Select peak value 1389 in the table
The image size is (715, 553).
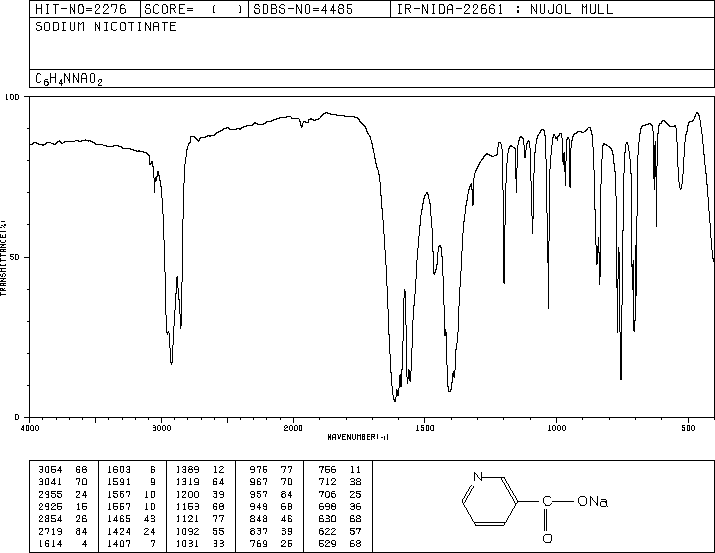point(188,469)
